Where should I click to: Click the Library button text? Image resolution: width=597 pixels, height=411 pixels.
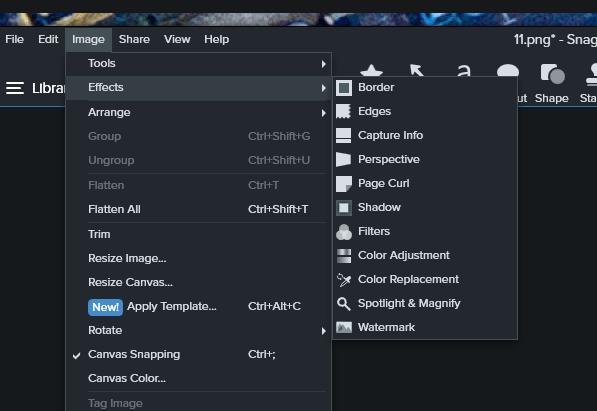48,88
